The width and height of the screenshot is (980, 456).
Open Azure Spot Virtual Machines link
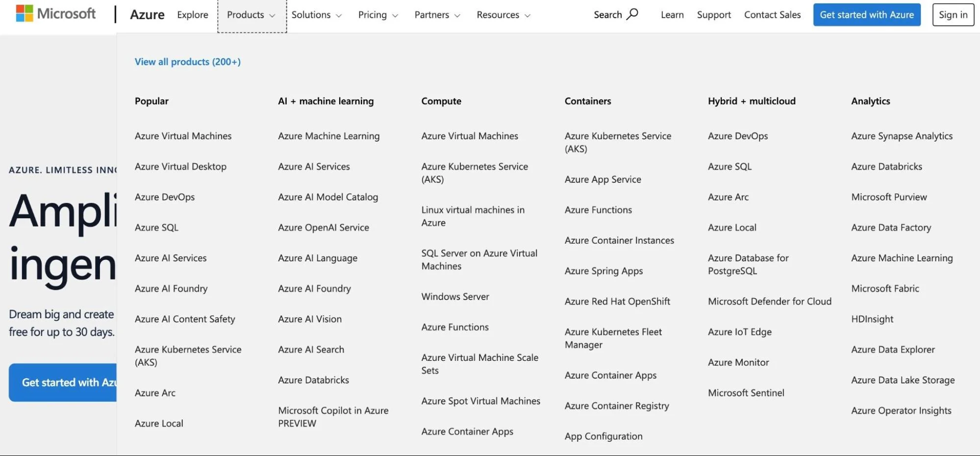pos(481,401)
